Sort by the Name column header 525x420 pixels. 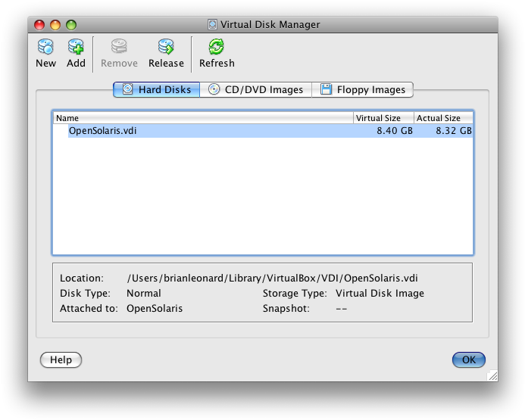202,118
